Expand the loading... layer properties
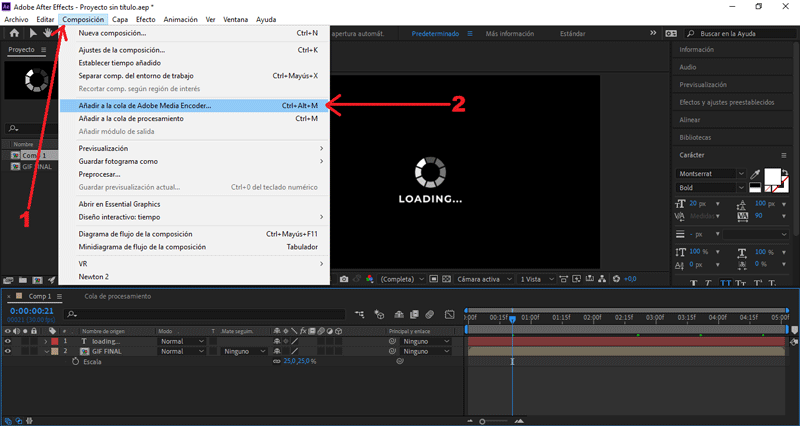Viewport: 800px width, 426px height. (45, 341)
